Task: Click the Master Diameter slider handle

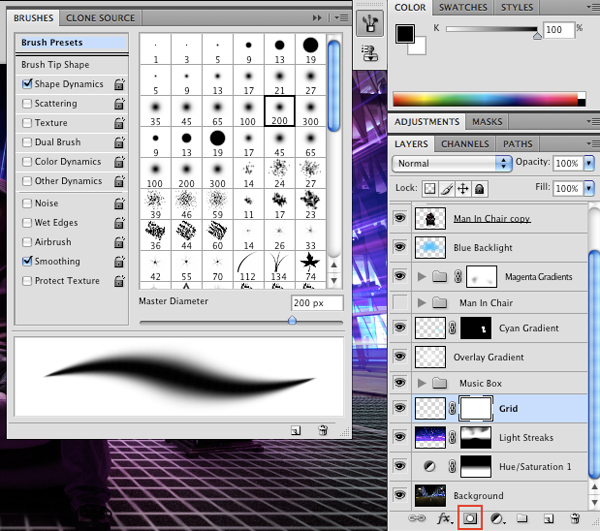Action: click(x=292, y=321)
